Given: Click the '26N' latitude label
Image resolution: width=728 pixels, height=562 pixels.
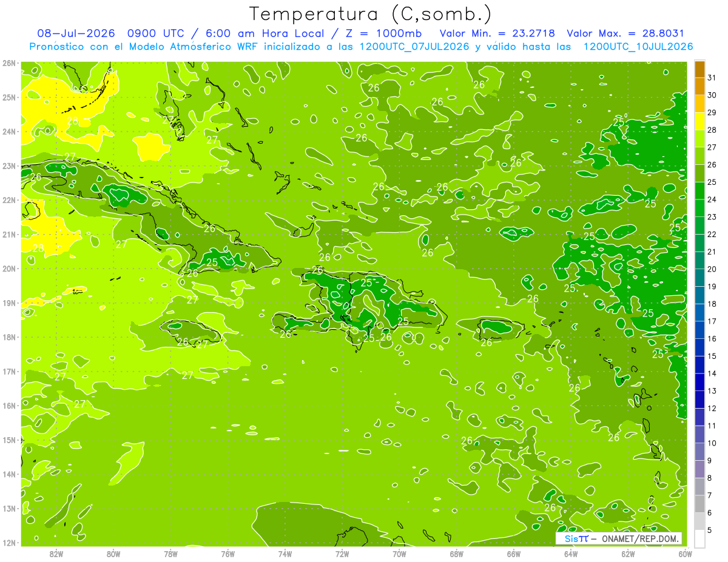Looking at the screenshot, I should [x=8, y=63].
